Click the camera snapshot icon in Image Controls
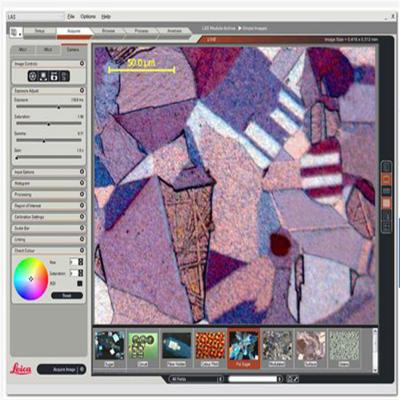400x400 pixels. coord(54,76)
